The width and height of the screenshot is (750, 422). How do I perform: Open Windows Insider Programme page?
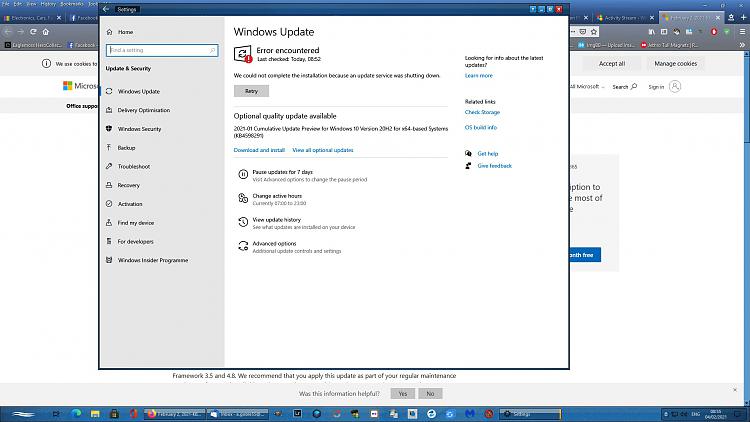pyautogui.click(x=153, y=260)
